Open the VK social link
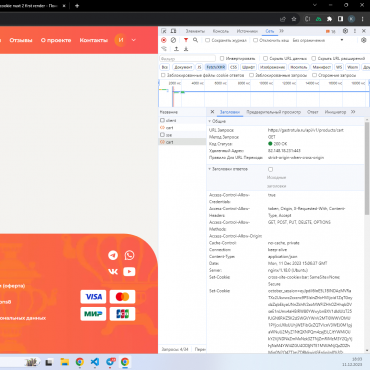Viewport: 370px width, 370px height. click(113, 272)
